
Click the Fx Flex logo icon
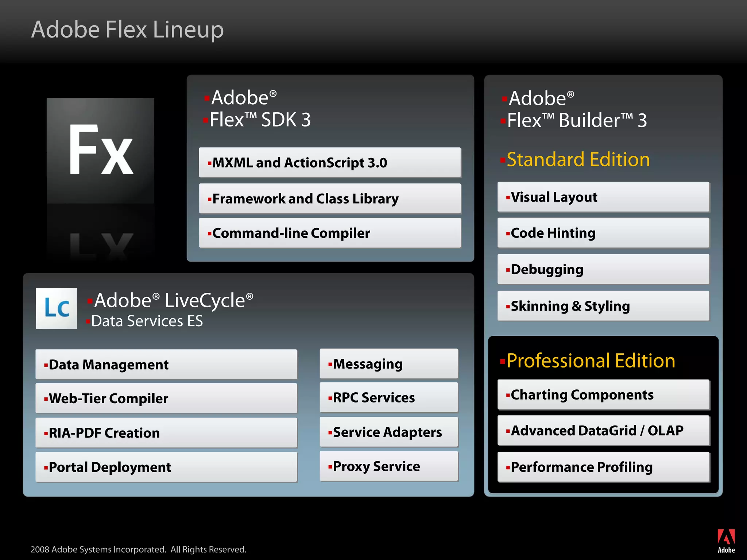click(100, 151)
